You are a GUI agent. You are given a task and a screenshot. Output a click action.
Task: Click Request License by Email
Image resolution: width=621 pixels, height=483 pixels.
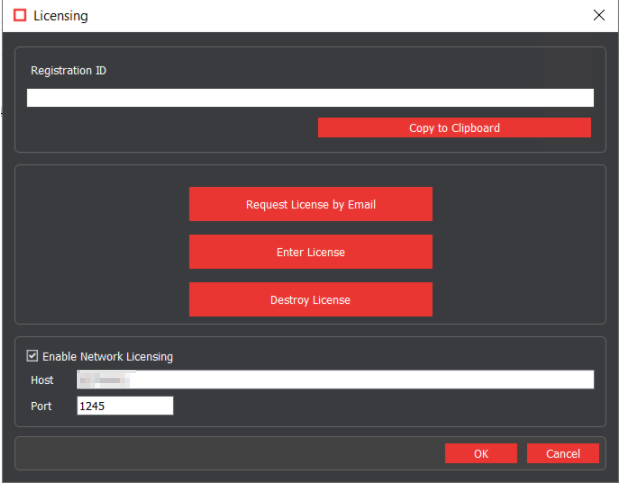click(x=310, y=204)
